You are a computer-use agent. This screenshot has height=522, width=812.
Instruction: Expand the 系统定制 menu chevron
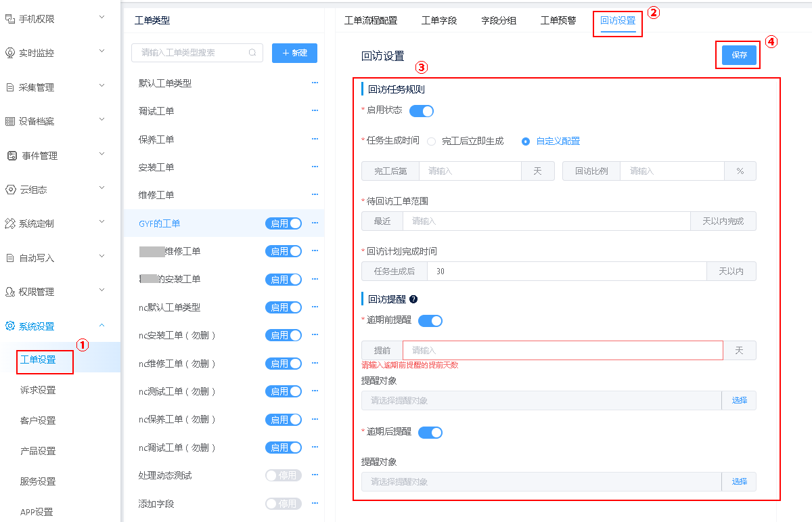(x=101, y=221)
